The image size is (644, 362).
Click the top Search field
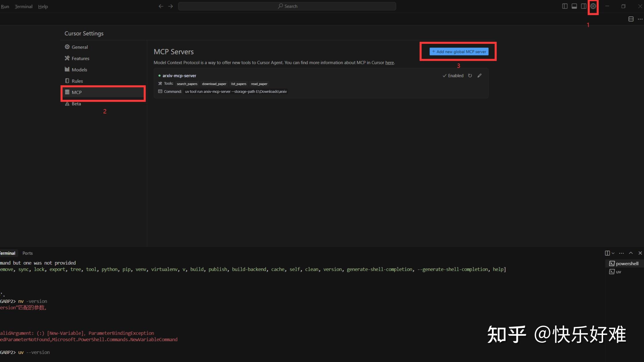(x=287, y=6)
